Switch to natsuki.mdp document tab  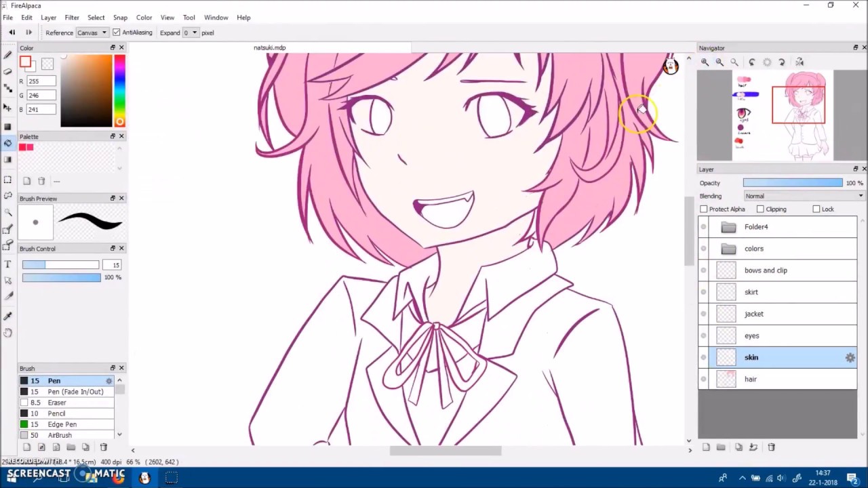[270, 48]
